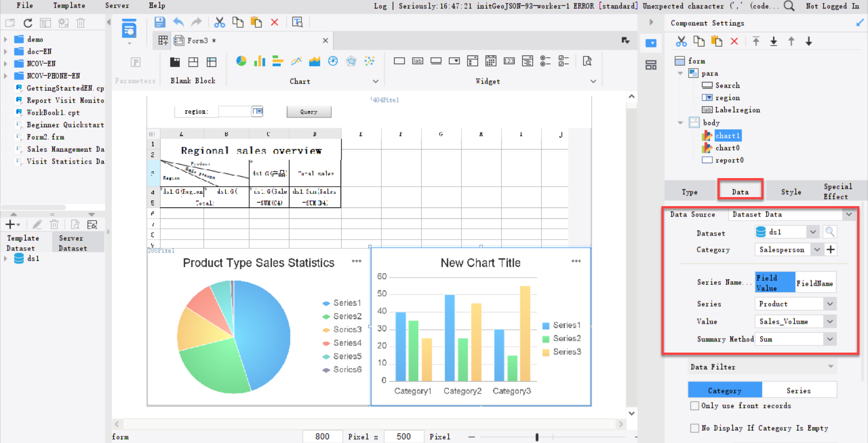Insert a gauge chart from Chart group
The width and height of the screenshot is (868, 443).
[333, 61]
